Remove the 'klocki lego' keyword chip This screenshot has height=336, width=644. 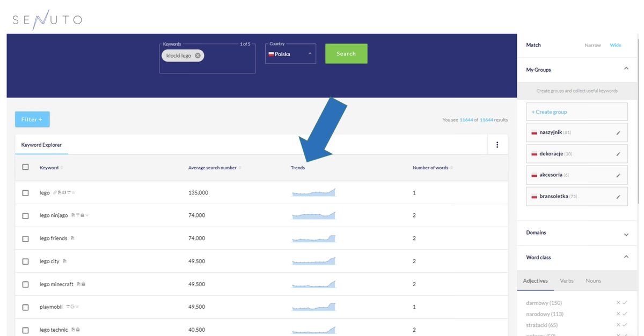click(197, 55)
